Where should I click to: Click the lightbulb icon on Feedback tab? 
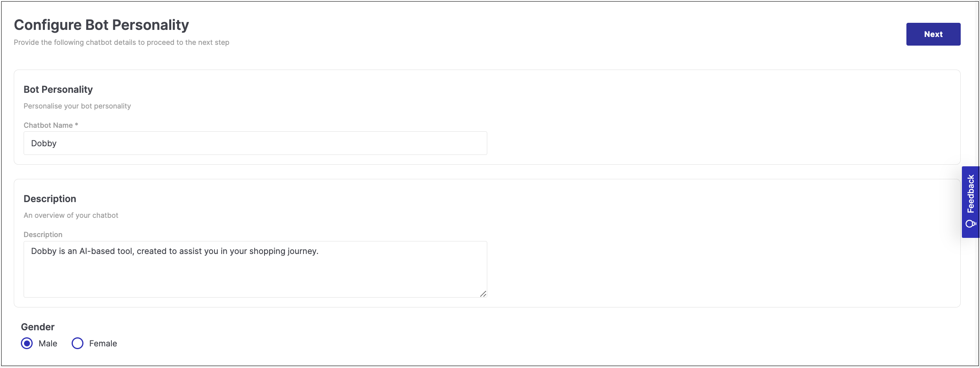(x=971, y=224)
